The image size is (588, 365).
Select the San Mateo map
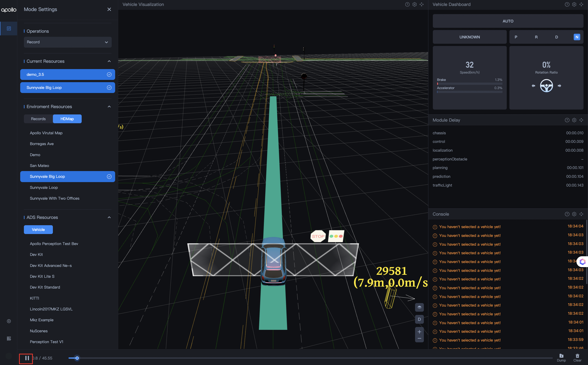[x=39, y=166]
